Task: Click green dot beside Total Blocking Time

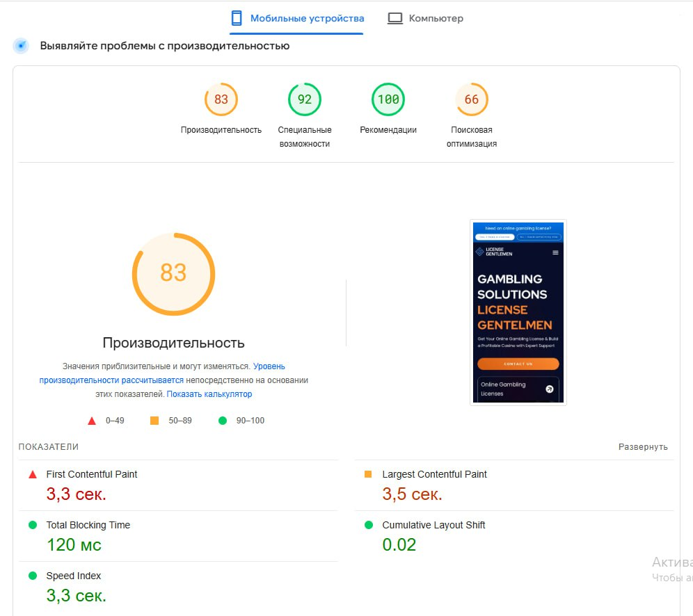Action: (x=32, y=525)
